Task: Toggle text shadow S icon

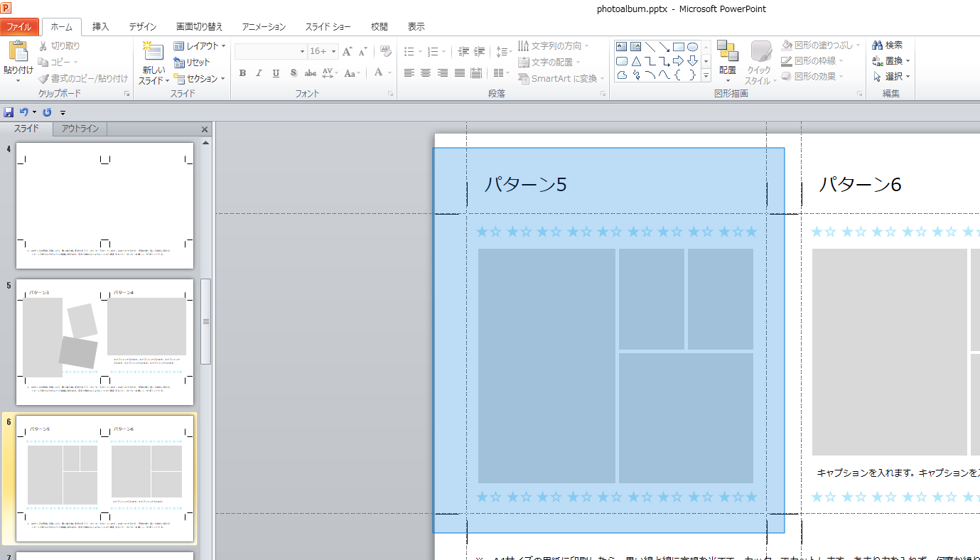Action: coord(293,72)
